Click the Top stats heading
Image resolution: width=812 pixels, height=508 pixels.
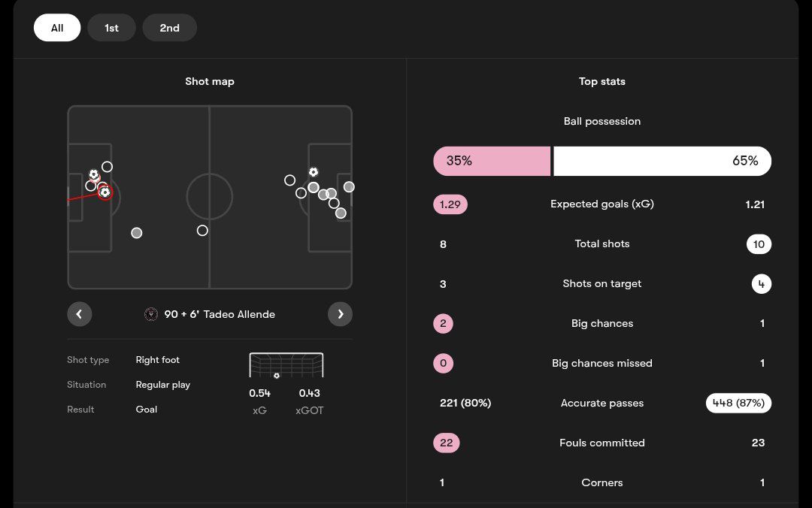click(601, 81)
